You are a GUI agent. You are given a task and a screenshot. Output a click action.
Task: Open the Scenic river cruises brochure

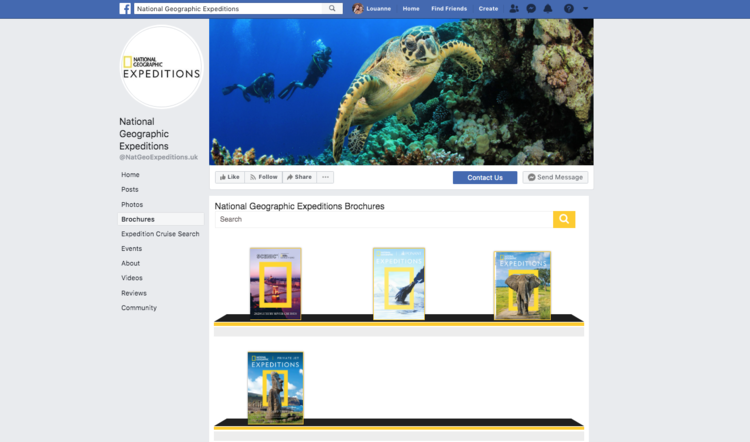[276, 284]
